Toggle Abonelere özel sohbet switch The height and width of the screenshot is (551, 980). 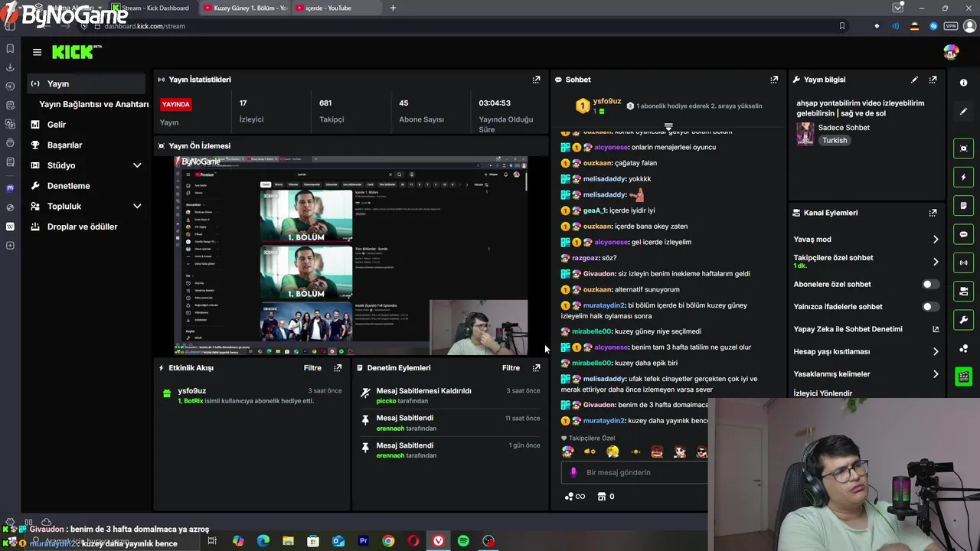click(x=930, y=284)
